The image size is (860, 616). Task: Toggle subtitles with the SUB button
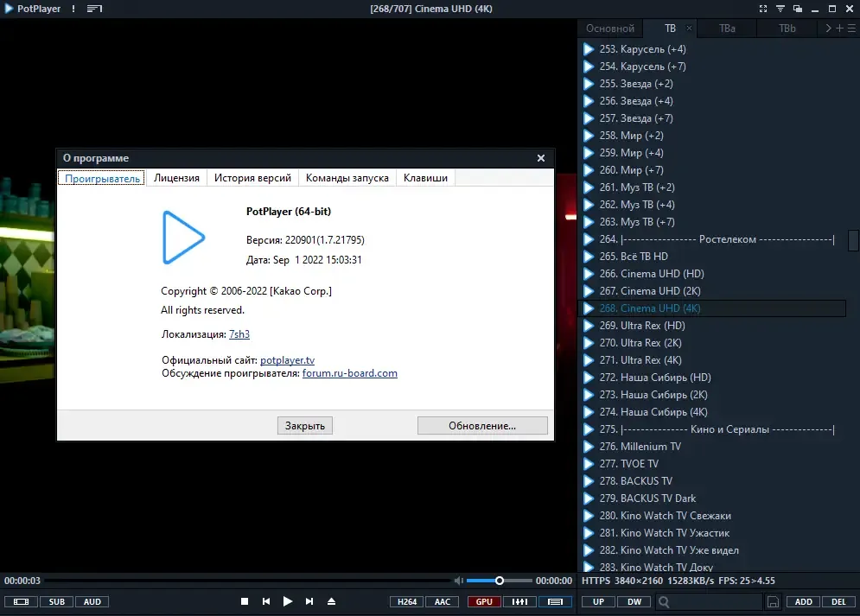coord(56,602)
